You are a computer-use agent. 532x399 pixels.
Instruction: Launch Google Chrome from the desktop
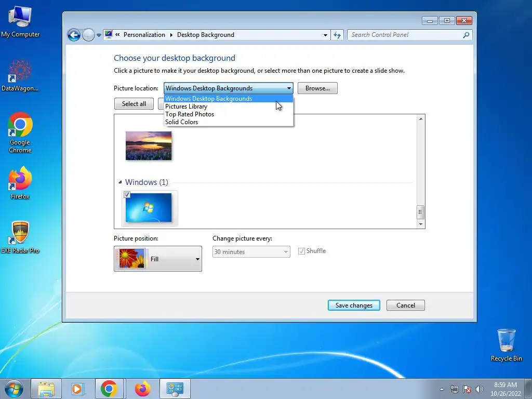coord(20,132)
